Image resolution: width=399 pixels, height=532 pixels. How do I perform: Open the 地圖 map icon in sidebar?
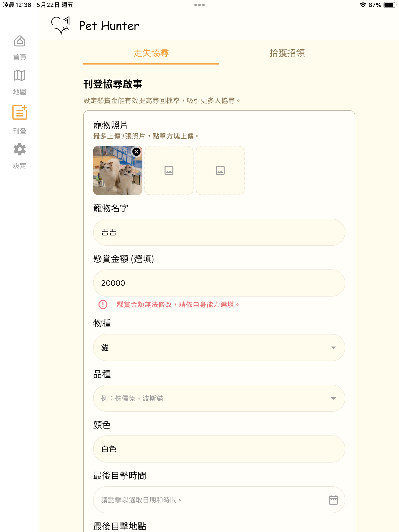(20, 76)
